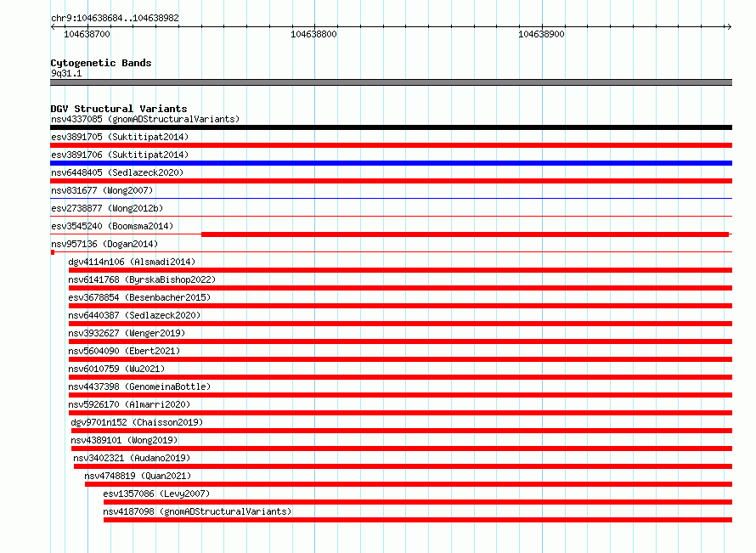Select variant label esv3891705 (Suktitipat2014)
The height and width of the screenshot is (553, 756).
point(120,137)
